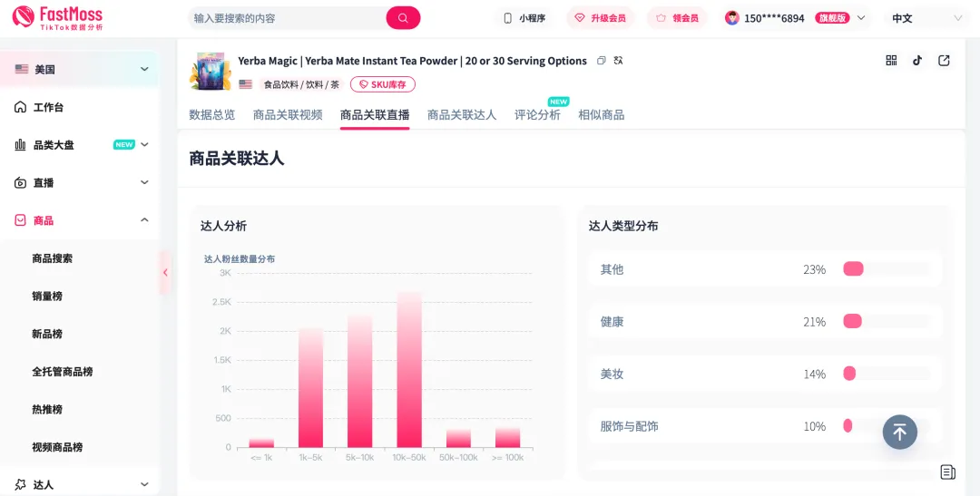
Task: Click the magnifier search button
Action: (x=403, y=18)
